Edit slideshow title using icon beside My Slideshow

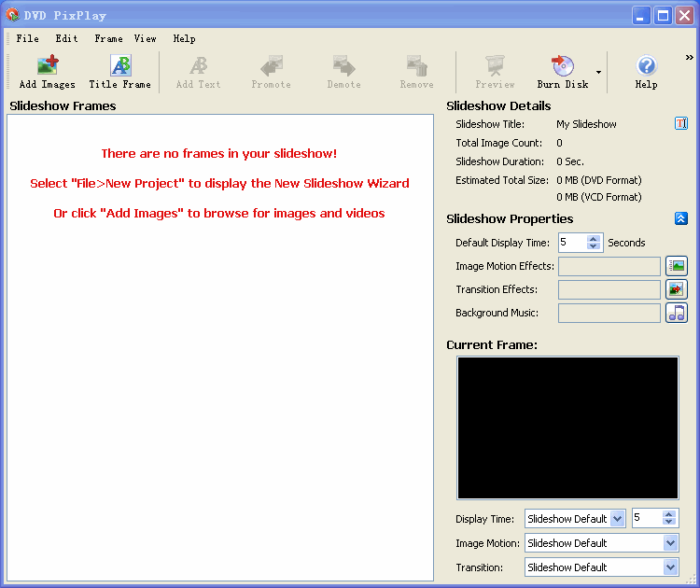[680, 124]
